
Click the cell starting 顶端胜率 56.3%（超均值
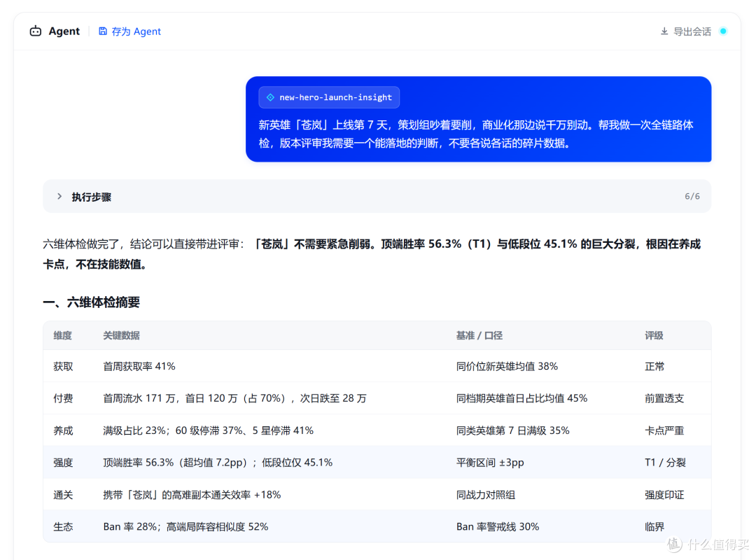pyautogui.click(x=218, y=463)
